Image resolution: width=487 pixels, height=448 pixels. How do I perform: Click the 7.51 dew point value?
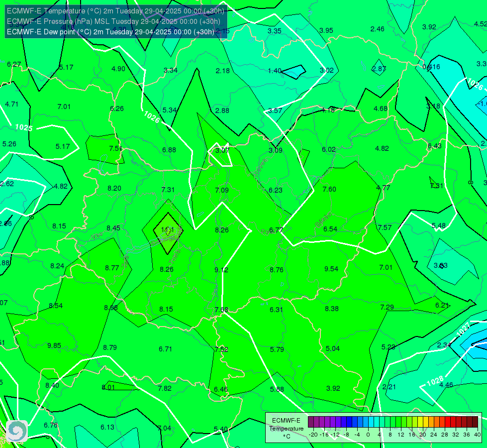coord(115,148)
